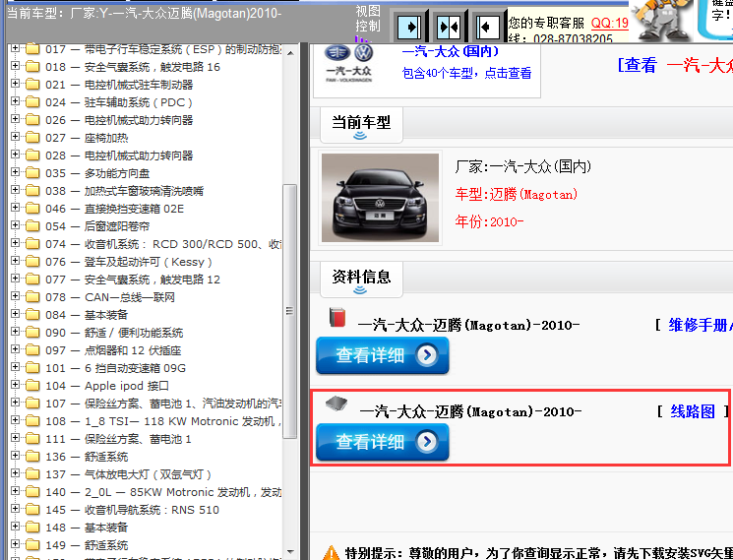The width and height of the screenshot is (733, 560).
Task: Expand the 038 加热式车窗玻璃清洗喷嘴 node
Action: tap(15, 190)
